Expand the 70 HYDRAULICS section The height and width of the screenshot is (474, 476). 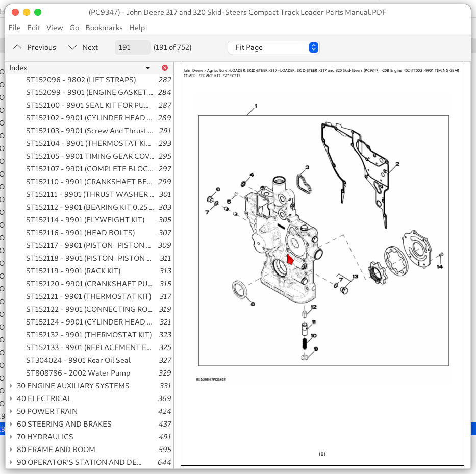(x=11, y=437)
